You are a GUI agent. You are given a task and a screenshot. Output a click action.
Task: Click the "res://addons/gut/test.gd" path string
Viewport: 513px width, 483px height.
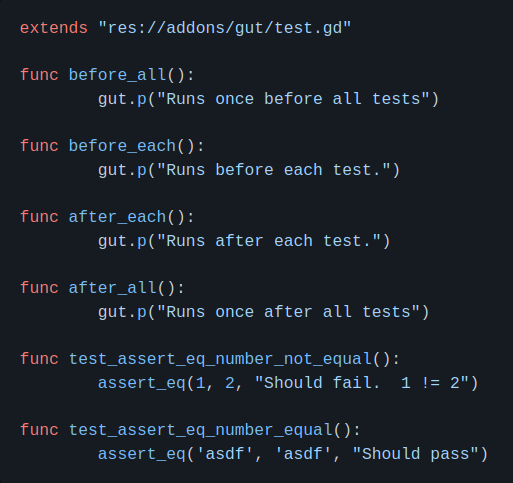click(x=225, y=28)
